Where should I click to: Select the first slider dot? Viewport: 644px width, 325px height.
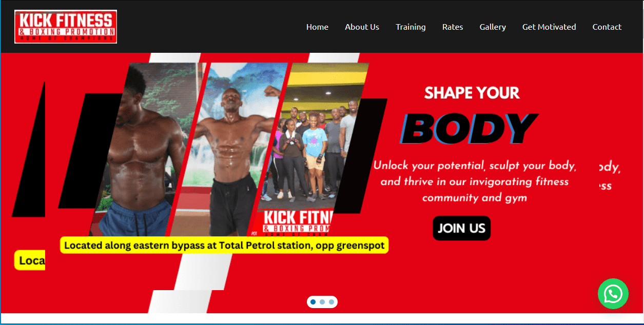pos(313,302)
